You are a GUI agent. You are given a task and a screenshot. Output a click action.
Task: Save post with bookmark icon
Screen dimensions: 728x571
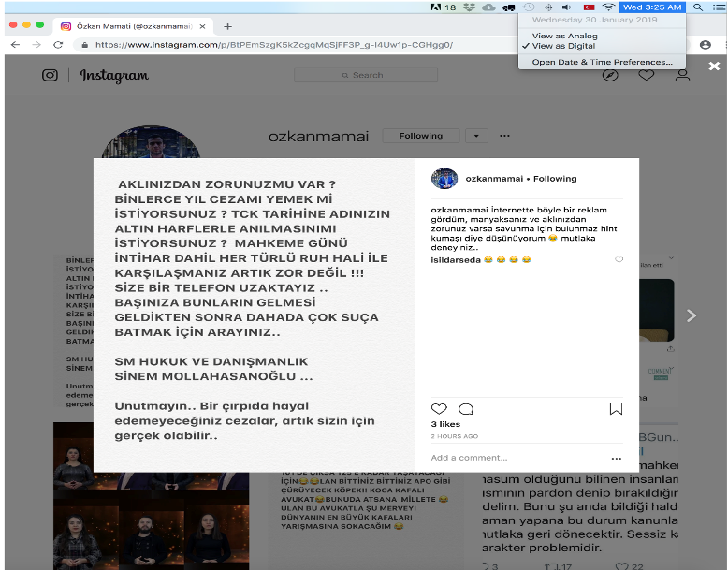point(616,409)
